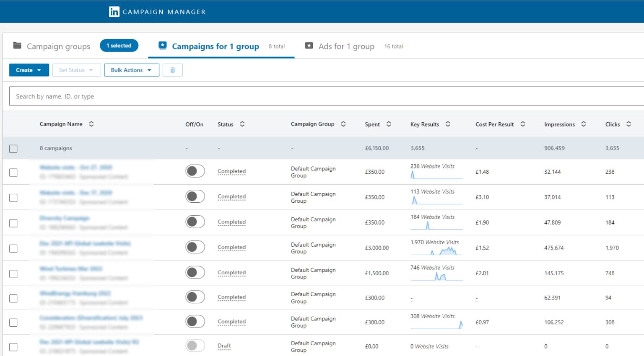Sort by Impressions column arrows
The image size is (644, 356).
[x=584, y=124]
